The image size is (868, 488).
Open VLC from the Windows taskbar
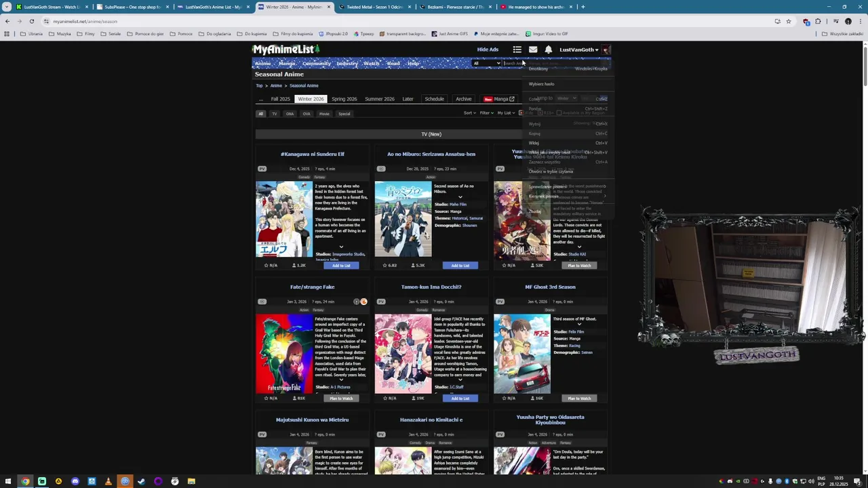pyautogui.click(x=108, y=481)
